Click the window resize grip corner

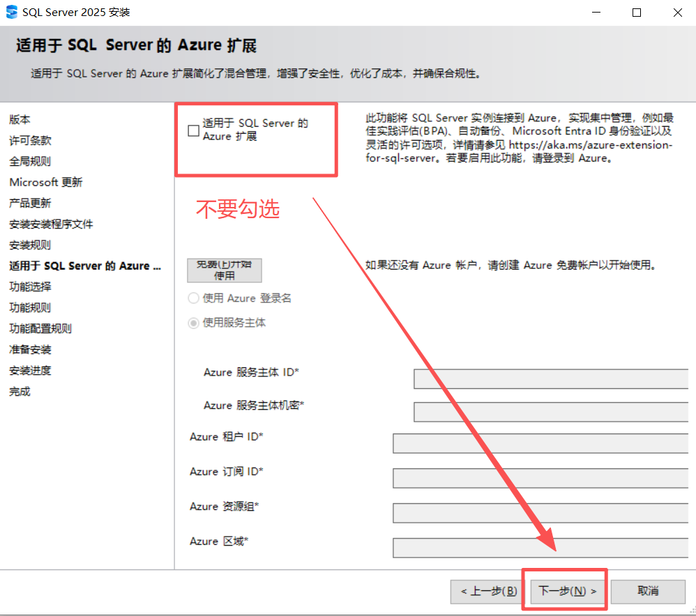click(692, 610)
